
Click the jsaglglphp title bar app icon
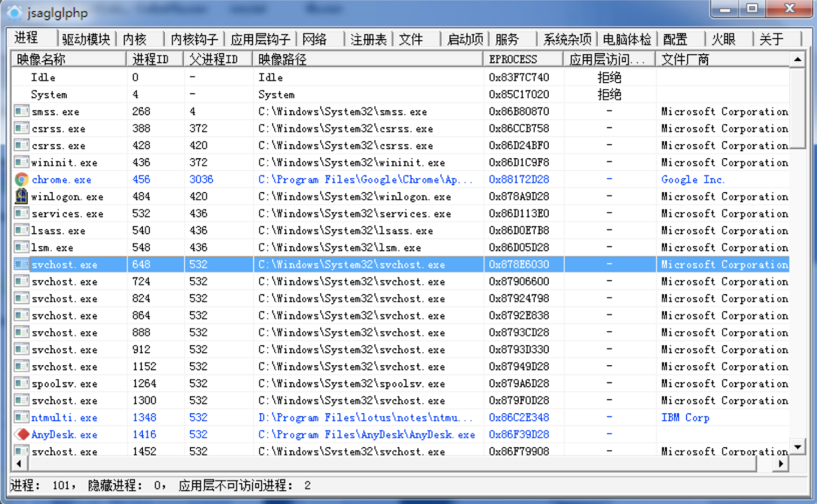15,13
